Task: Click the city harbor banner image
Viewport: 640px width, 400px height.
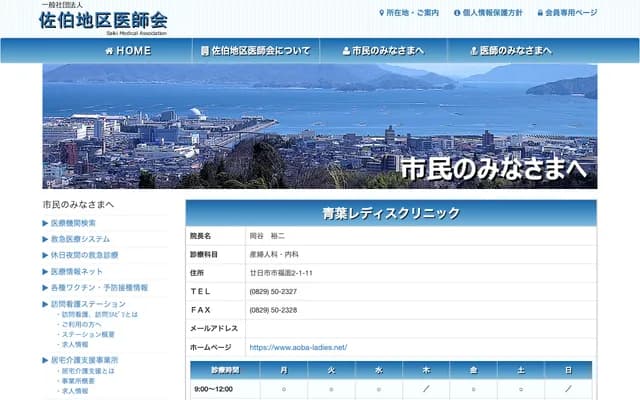Action: [319, 125]
